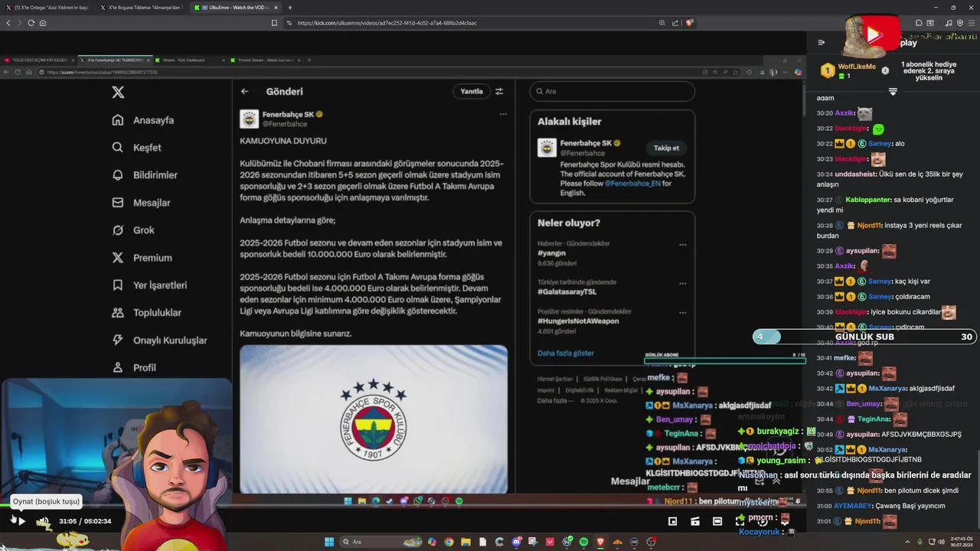Open Yer İşaretleri bookmarks
Screen dimensions: 980x551
(x=149, y=285)
